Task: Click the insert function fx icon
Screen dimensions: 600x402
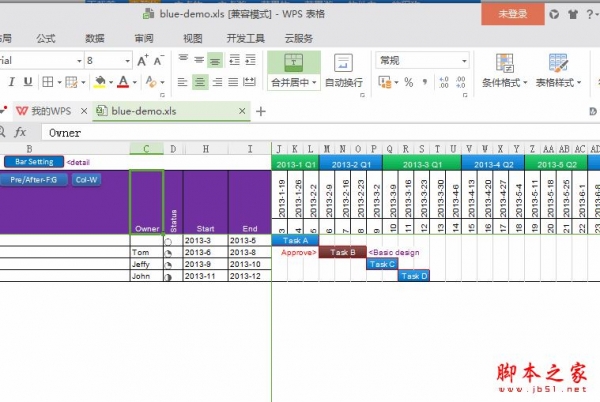Action: [x=21, y=132]
